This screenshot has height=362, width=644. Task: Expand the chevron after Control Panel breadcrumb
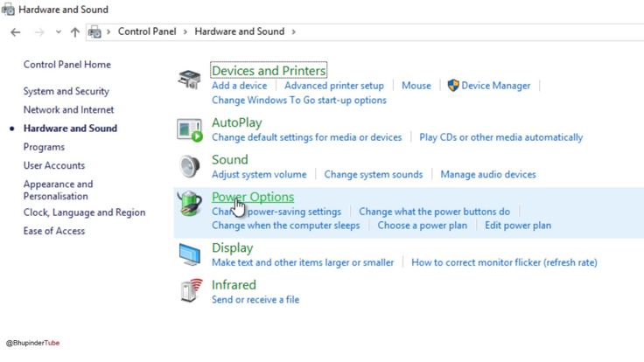coord(185,32)
